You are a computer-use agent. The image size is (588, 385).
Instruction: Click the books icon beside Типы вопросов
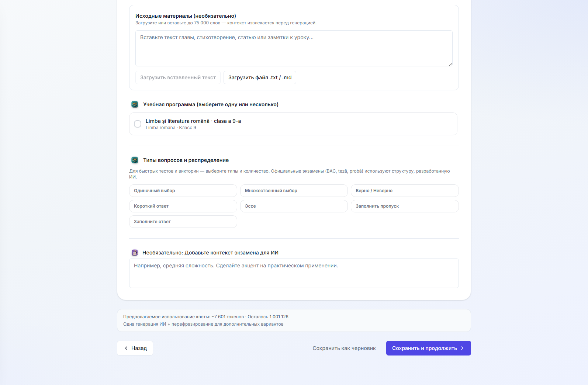pos(135,160)
